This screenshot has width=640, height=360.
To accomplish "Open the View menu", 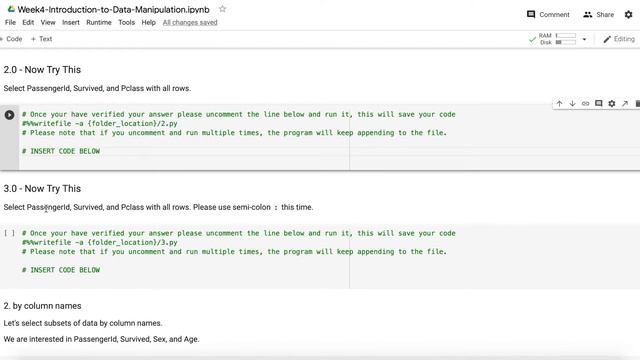I will pyautogui.click(x=48, y=22).
